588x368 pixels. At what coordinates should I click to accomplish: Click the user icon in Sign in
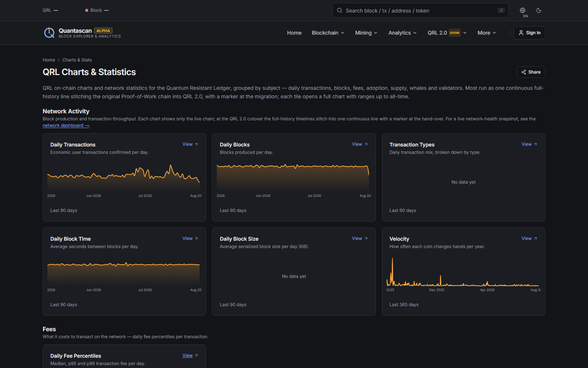coord(521,33)
